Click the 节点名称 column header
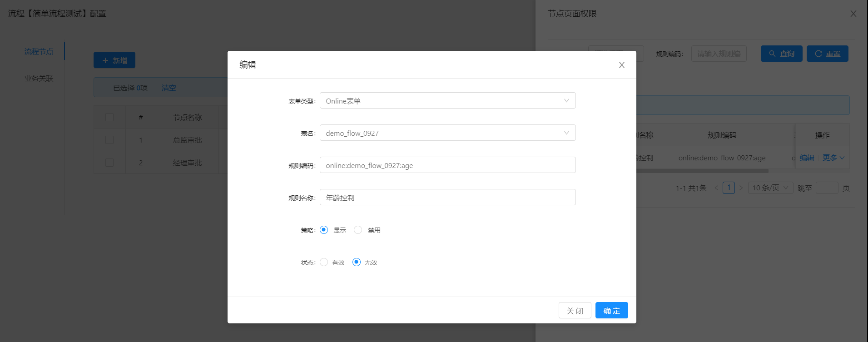The image size is (868, 342). coord(187,117)
